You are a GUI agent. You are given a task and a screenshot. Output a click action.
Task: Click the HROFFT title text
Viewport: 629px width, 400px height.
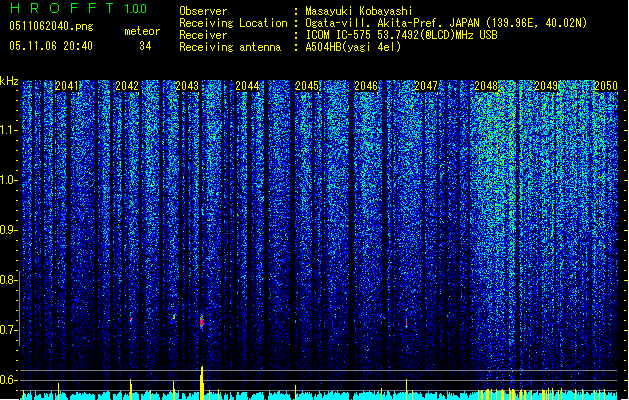tap(62, 8)
